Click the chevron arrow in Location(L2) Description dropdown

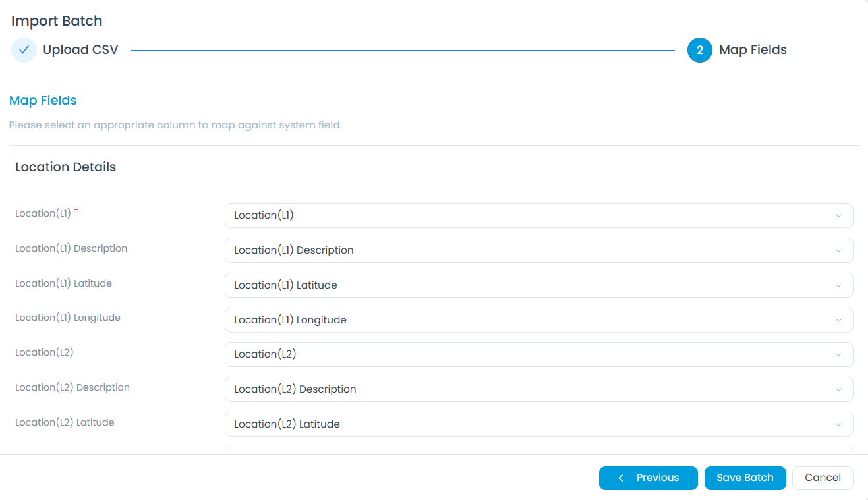point(838,390)
